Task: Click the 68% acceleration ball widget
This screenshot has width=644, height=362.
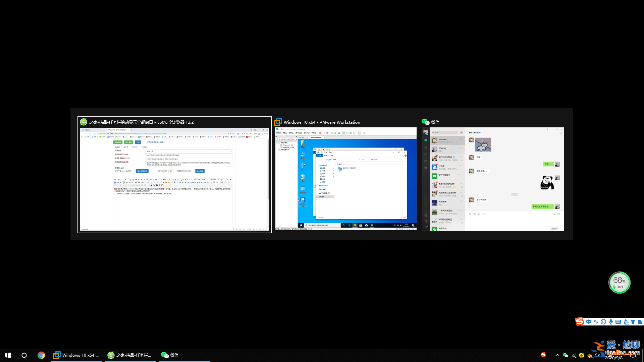Action: (620, 282)
